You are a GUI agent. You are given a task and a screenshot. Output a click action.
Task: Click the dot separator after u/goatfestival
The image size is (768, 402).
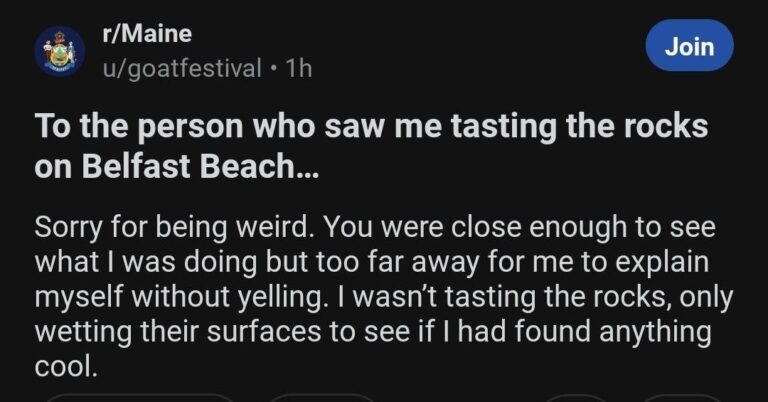pyautogui.click(x=274, y=69)
